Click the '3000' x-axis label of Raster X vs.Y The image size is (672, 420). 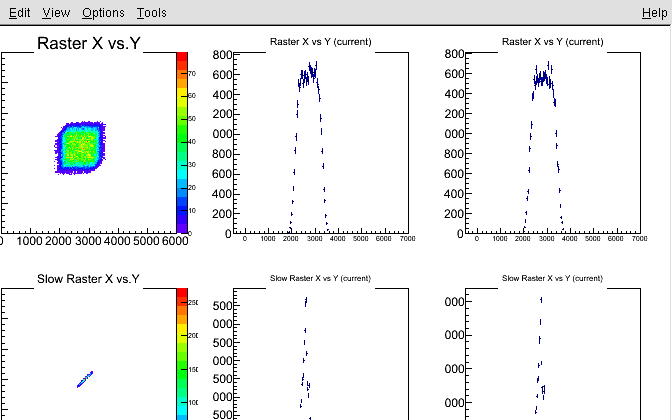click(88, 241)
